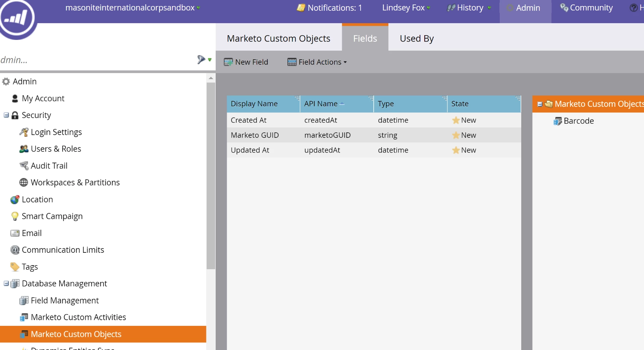The height and width of the screenshot is (350, 644).
Task: Open the Lindsey Fox user menu
Action: 406,8
